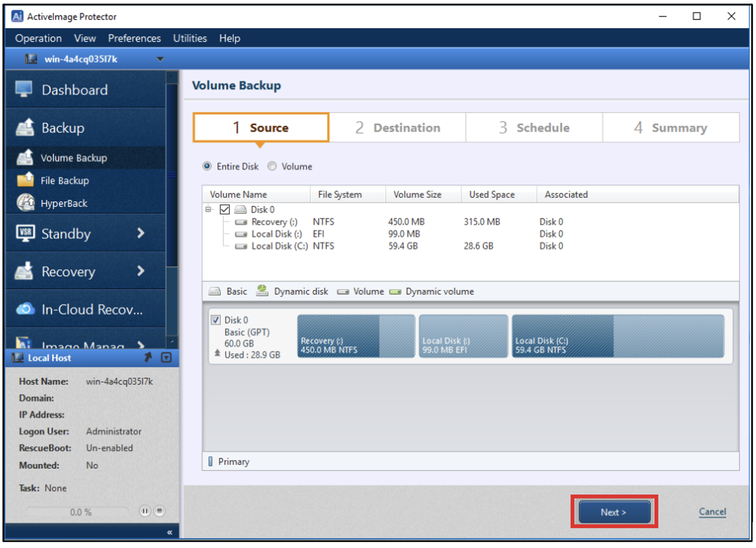Screen dimensions: 756x548
Task: Open the In-Cloud Recovery cloud icon
Action: [x=25, y=309]
